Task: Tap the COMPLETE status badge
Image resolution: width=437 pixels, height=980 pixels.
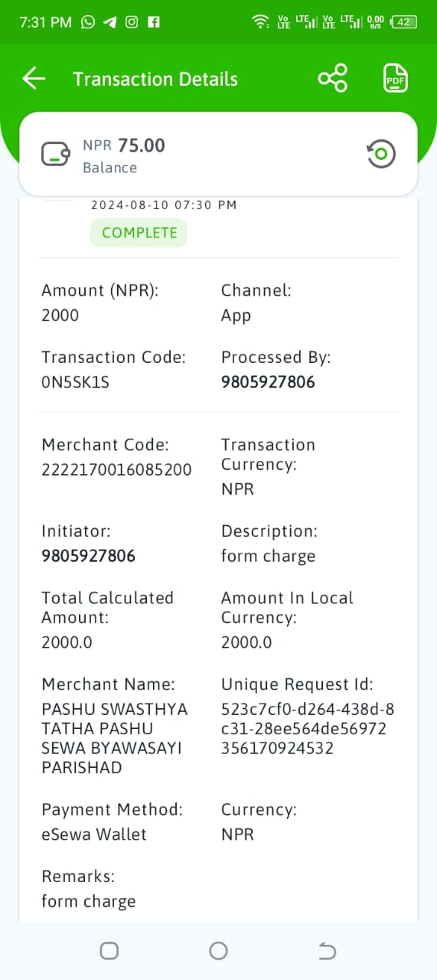Action: 139,233
